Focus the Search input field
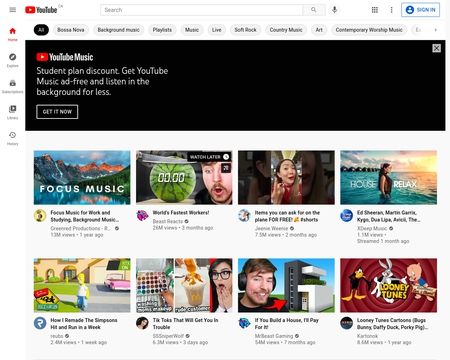The image size is (450, 360). [202, 10]
